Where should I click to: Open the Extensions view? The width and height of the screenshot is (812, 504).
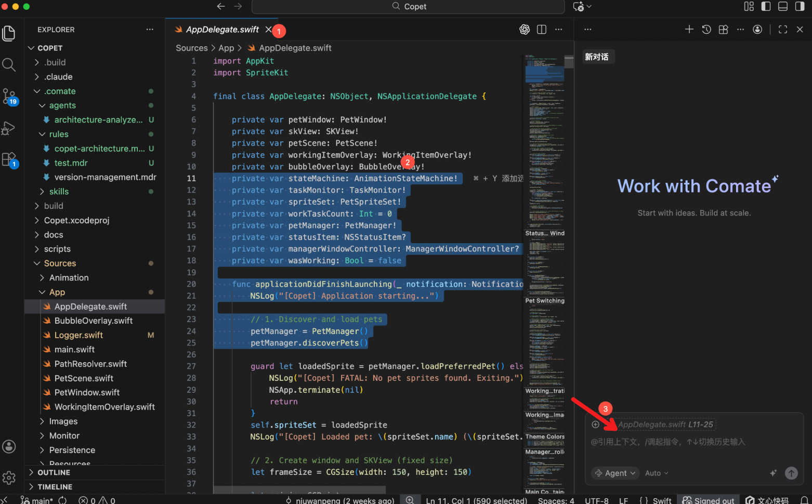[x=9, y=160]
